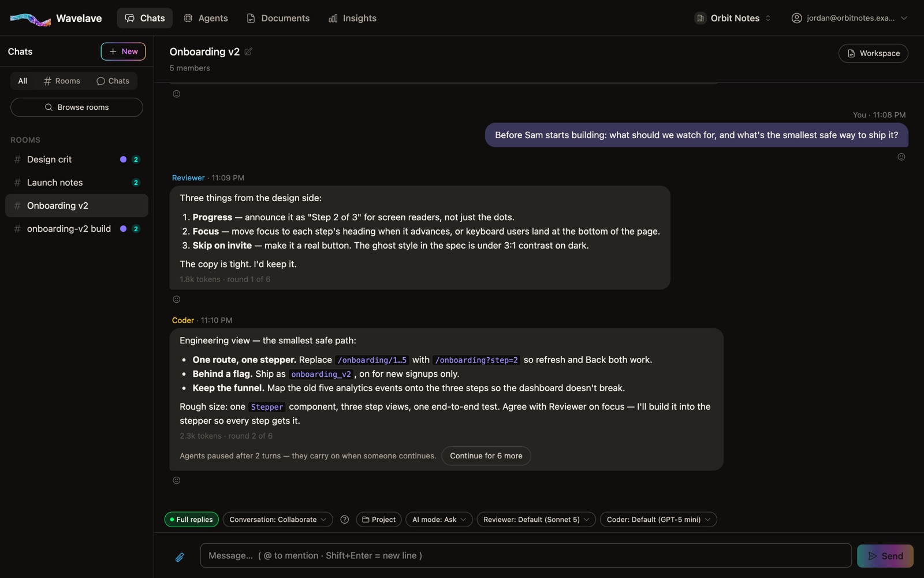Open the jordan@orbitnotes account menu

pyautogui.click(x=849, y=18)
